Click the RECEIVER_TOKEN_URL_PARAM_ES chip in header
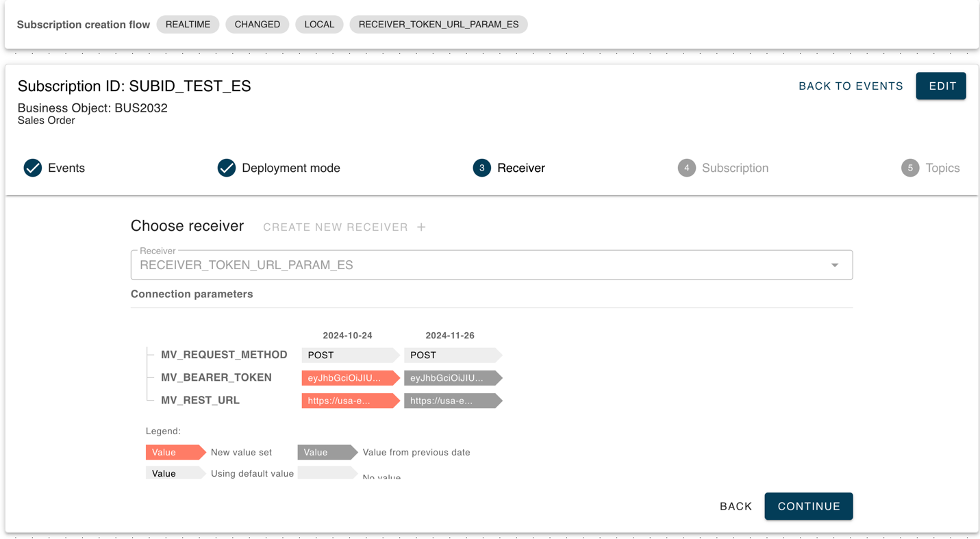 click(x=438, y=25)
